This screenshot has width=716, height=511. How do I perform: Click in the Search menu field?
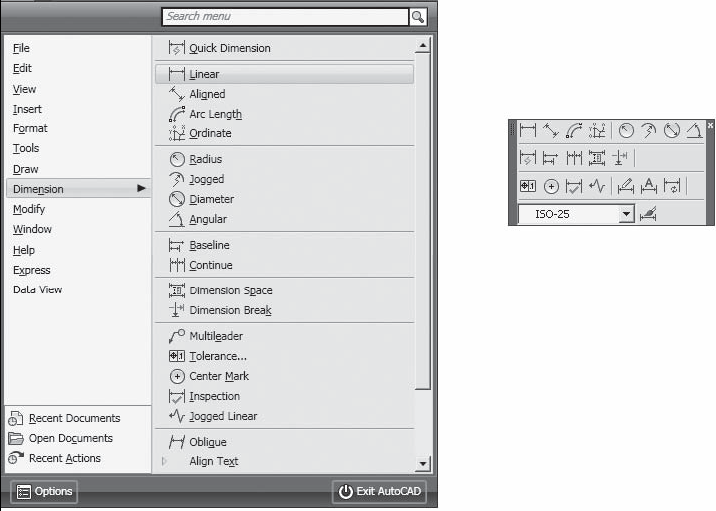[285, 17]
